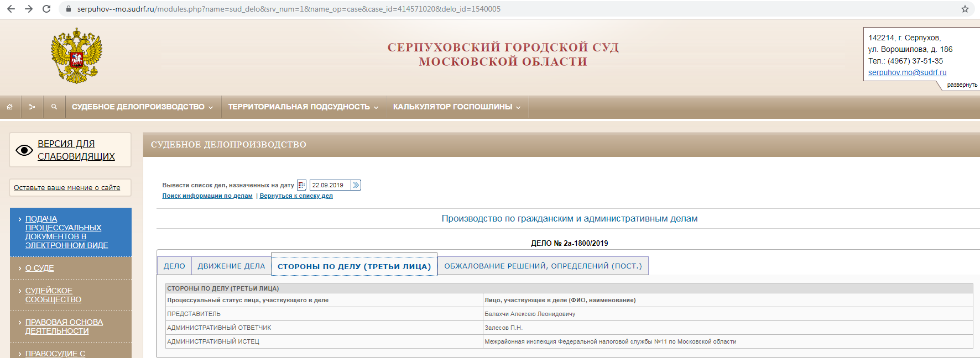Click the date field showing 22.09.2019
Screen dimensions: 980x358
tap(330, 185)
